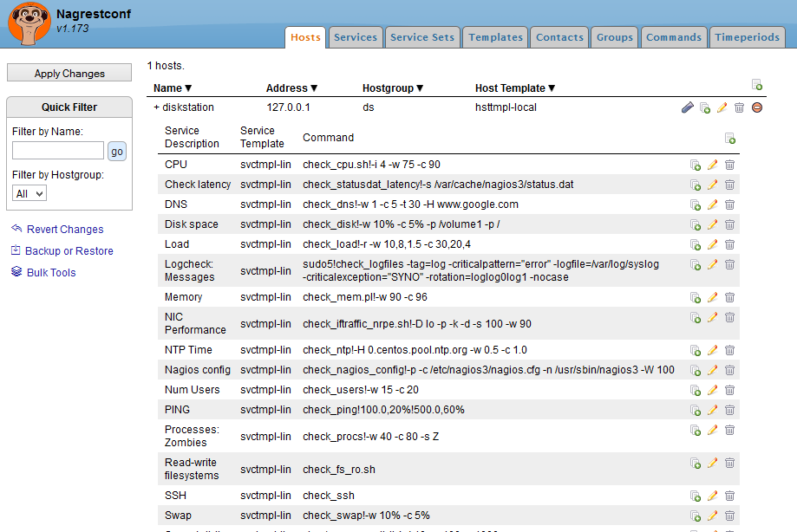Delete the Load service entry
Viewport: 797px width, 532px height.
(729, 244)
